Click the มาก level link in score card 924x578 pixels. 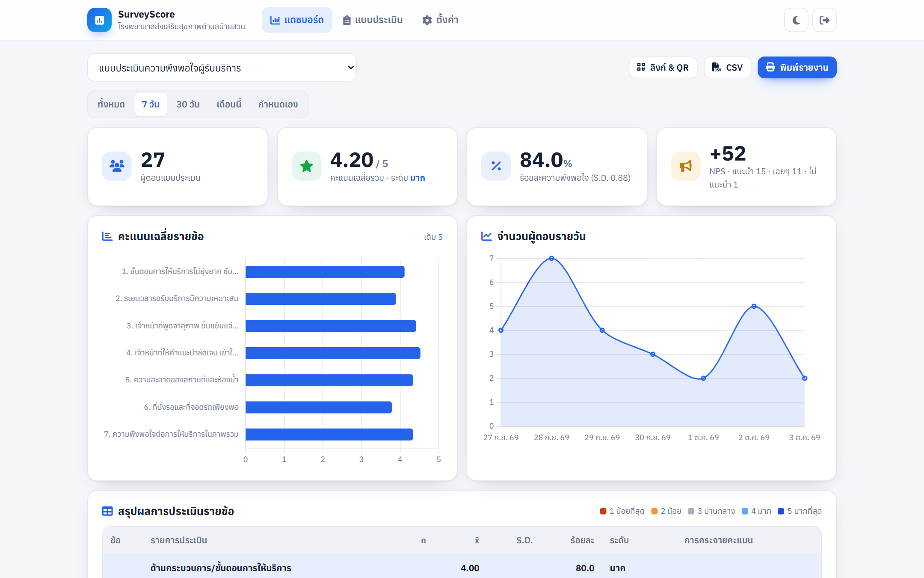tap(418, 178)
